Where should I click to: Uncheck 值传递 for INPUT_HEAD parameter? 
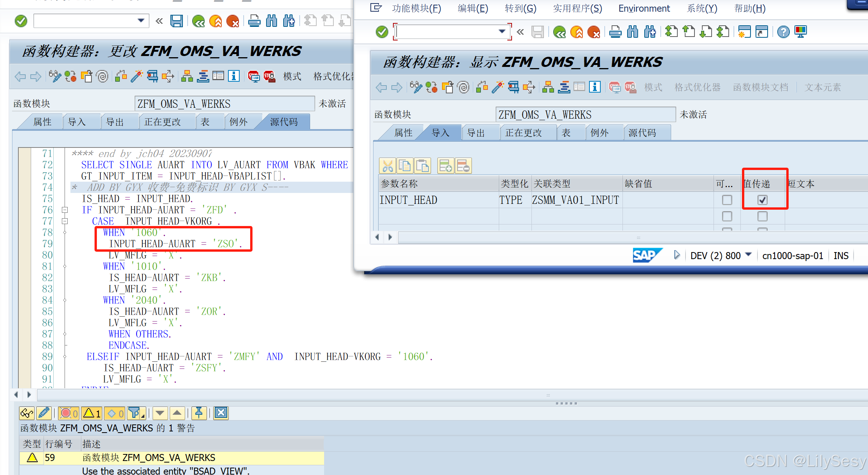(x=762, y=200)
